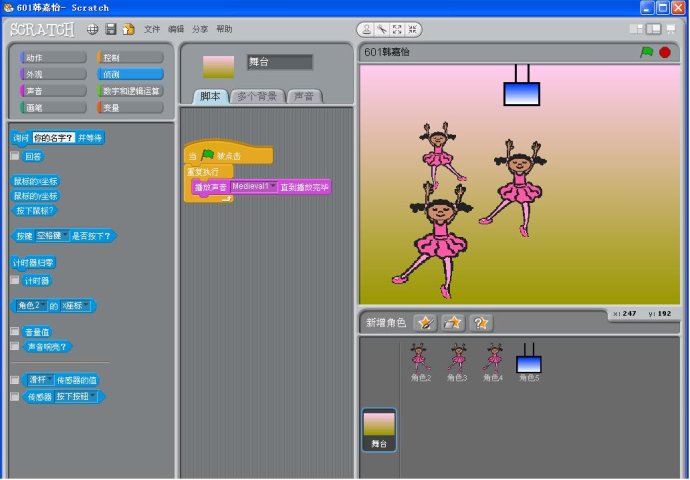The height and width of the screenshot is (480, 690).
Task: Open the 角色2 sprite dropdown in block
Action: pos(32,305)
